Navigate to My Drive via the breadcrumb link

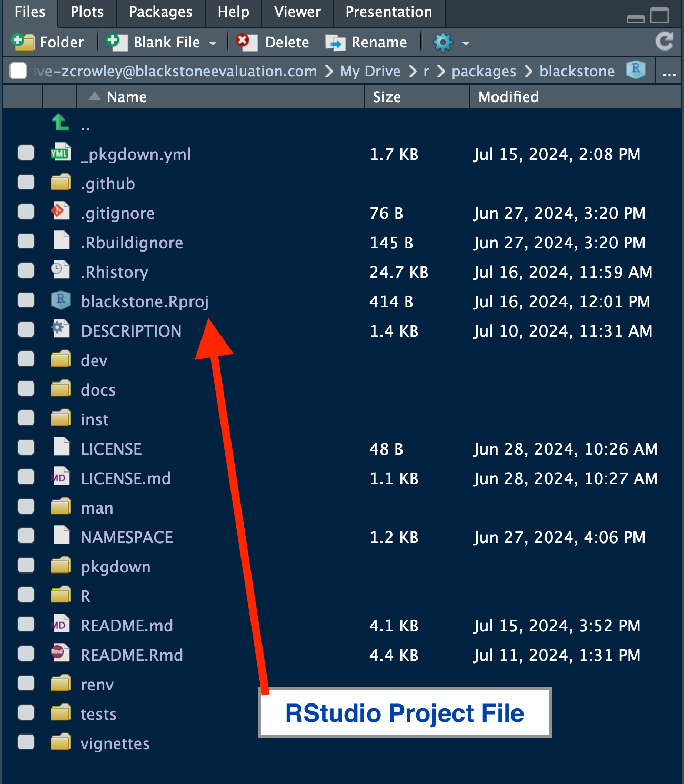(x=370, y=71)
